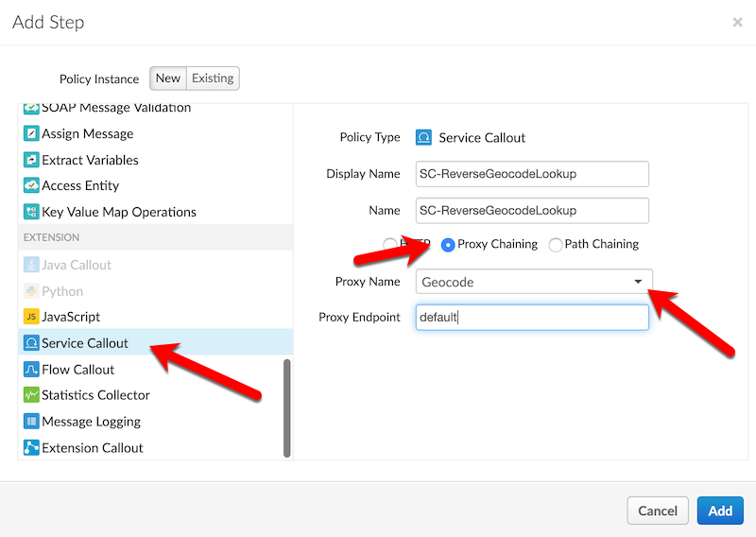Switch Policy Instance to Existing

[x=213, y=78]
